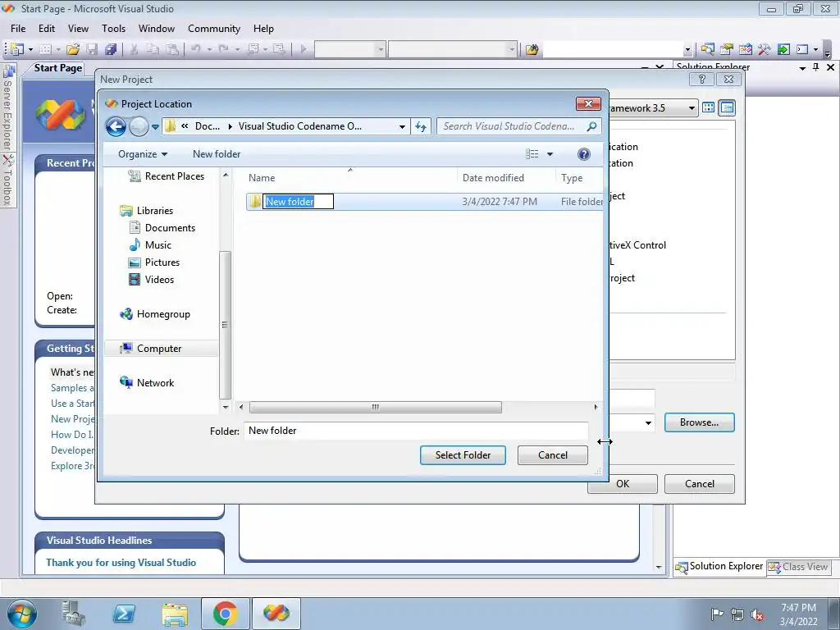The height and width of the screenshot is (630, 840).
Task: Open the Server Explorer side tab
Action: click(8, 107)
